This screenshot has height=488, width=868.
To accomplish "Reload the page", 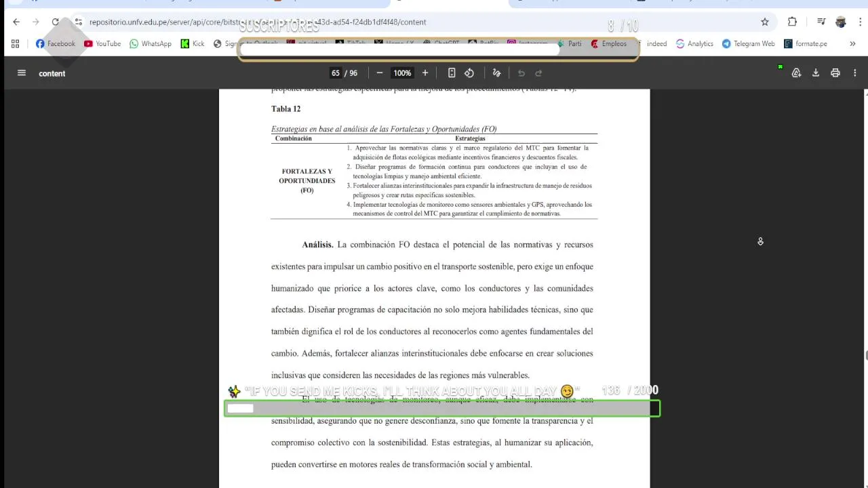I will (56, 22).
